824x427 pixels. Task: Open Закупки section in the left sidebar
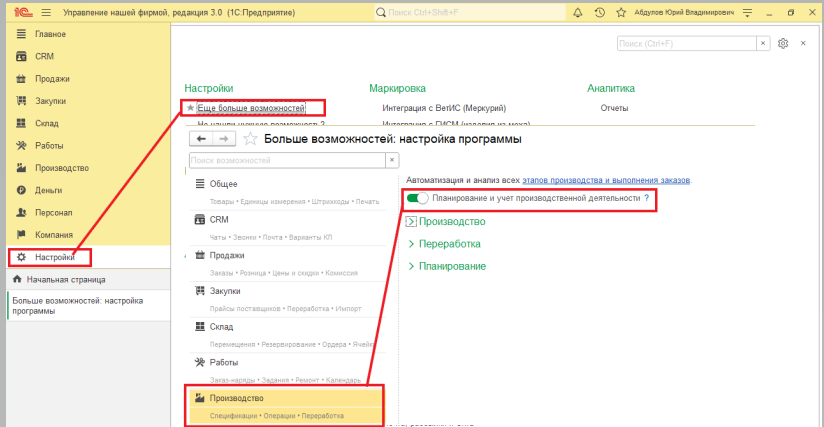tap(50, 101)
